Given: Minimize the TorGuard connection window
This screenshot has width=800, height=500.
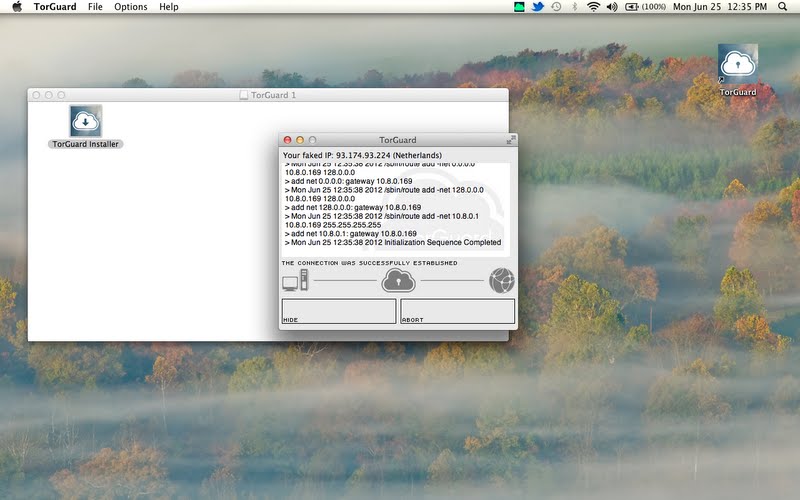Looking at the screenshot, I should click(300, 140).
